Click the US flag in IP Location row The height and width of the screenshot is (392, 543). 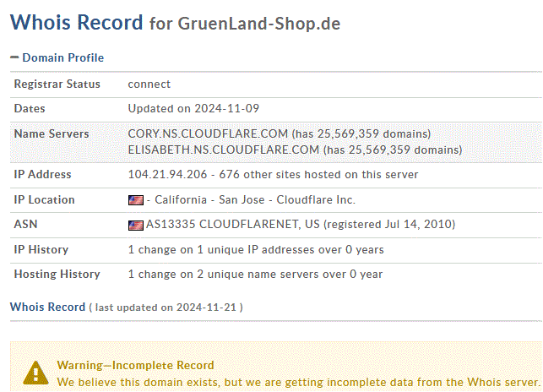click(x=136, y=200)
